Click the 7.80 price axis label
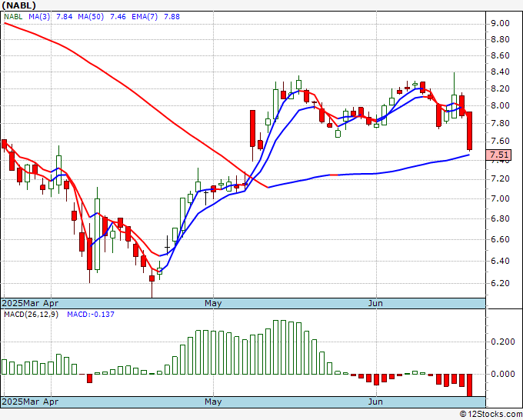Image resolution: width=523 pixels, height=420 pixels. [500, 123]
